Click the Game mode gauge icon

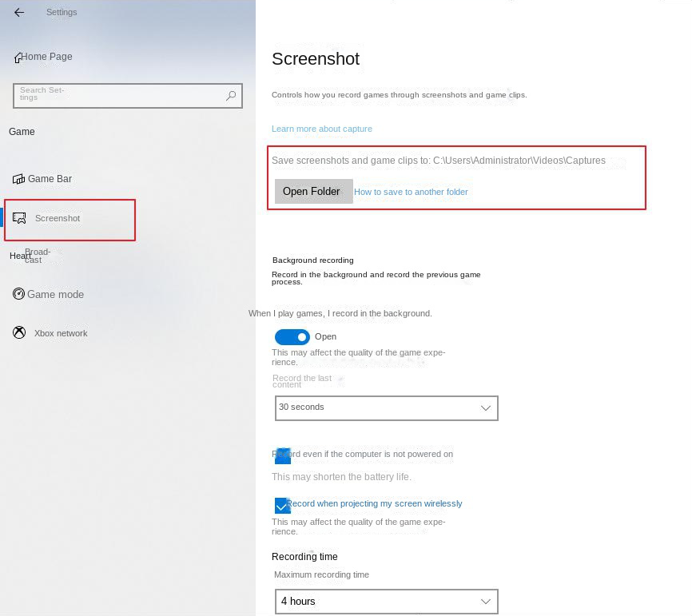tap(19, 294)
